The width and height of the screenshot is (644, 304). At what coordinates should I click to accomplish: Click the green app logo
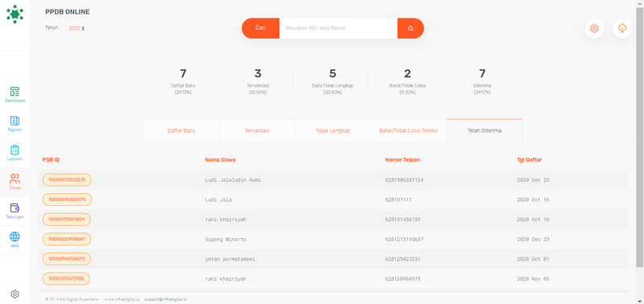(x=14, y=14)
